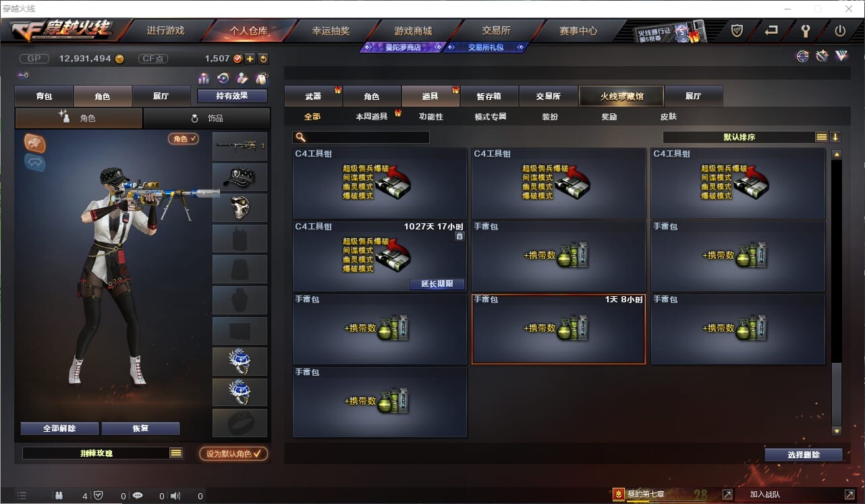Select the Black List team icon

(35, 142)
